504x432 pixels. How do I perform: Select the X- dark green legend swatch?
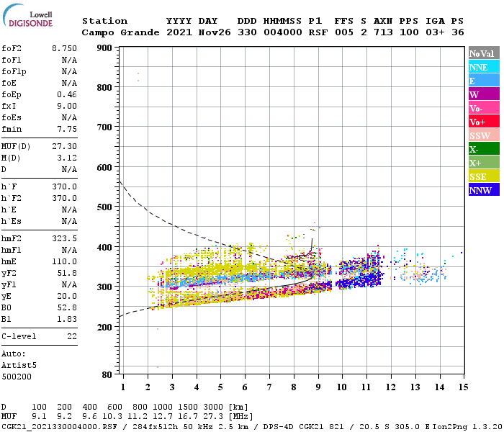(x=484, y=149)
